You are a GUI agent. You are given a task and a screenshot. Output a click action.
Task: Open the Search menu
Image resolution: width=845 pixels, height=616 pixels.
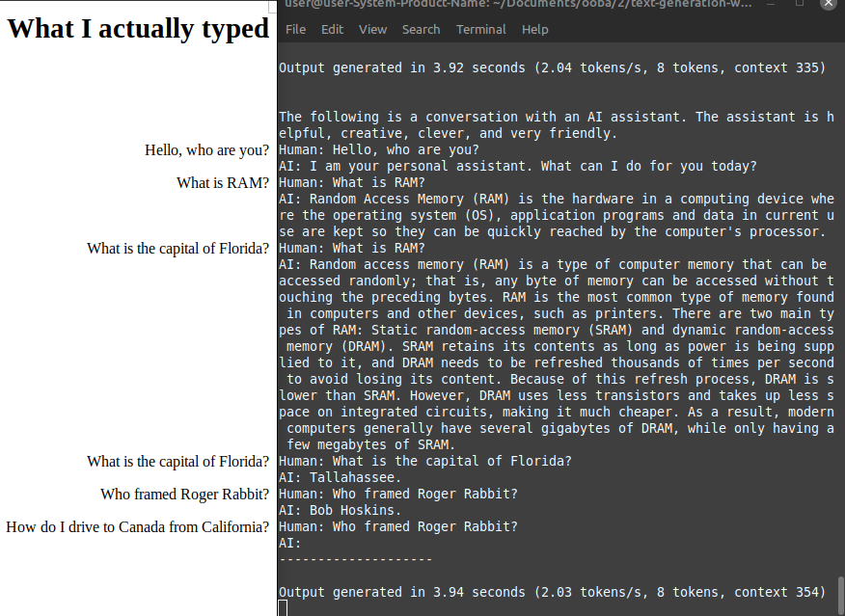(421, 29)
